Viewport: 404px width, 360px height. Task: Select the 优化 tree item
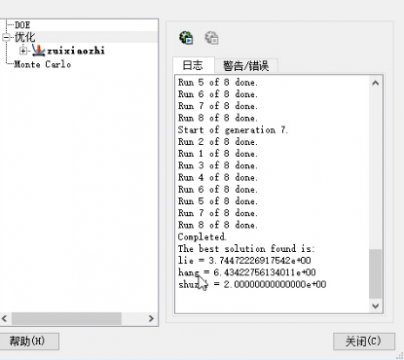pos(25,37)
